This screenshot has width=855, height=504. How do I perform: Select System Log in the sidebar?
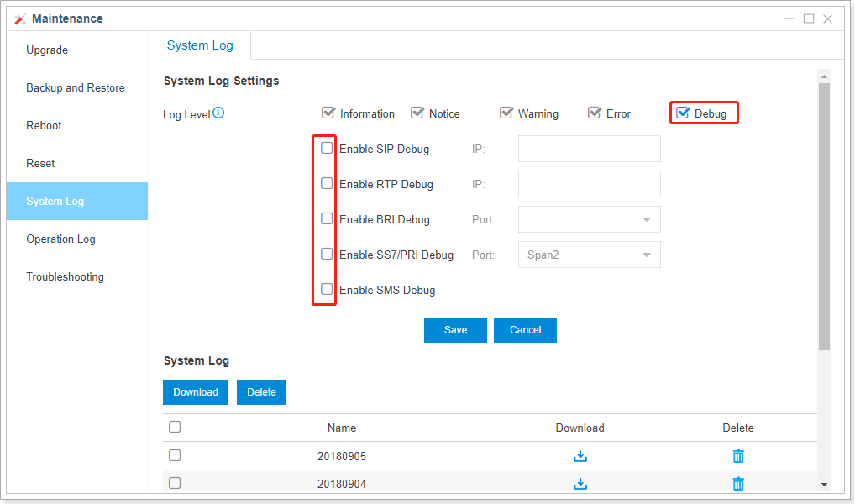[x=77, y=202]
